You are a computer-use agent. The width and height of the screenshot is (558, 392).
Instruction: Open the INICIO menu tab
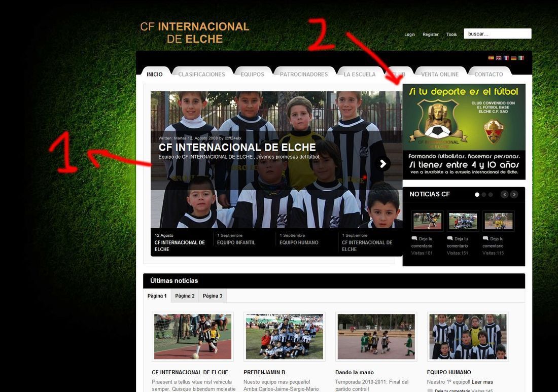click(x=154, y=74)
